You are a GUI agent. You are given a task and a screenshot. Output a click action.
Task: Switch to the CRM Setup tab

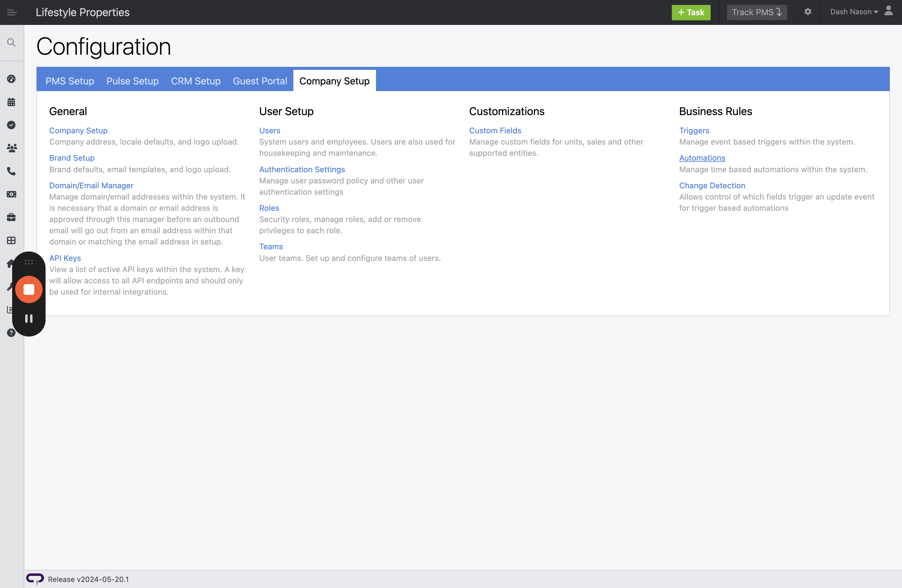(x=196, y=81)
